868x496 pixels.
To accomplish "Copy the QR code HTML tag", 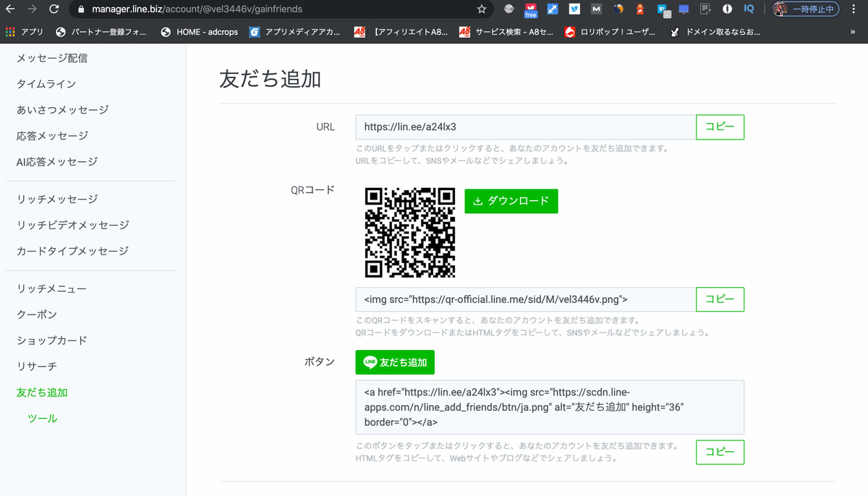I will pos(720,299).
